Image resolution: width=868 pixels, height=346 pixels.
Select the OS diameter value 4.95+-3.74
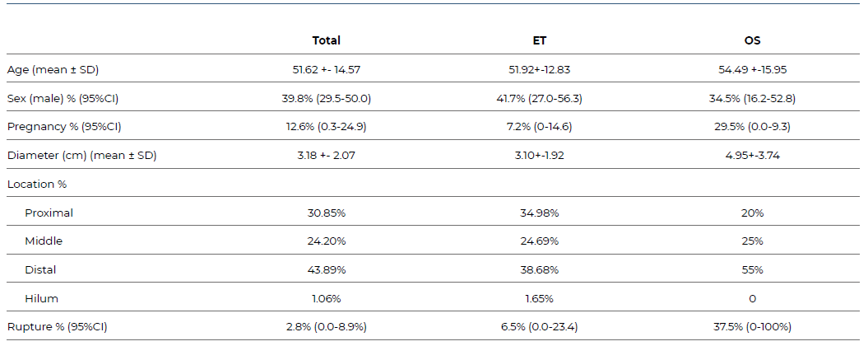[752, 156]
